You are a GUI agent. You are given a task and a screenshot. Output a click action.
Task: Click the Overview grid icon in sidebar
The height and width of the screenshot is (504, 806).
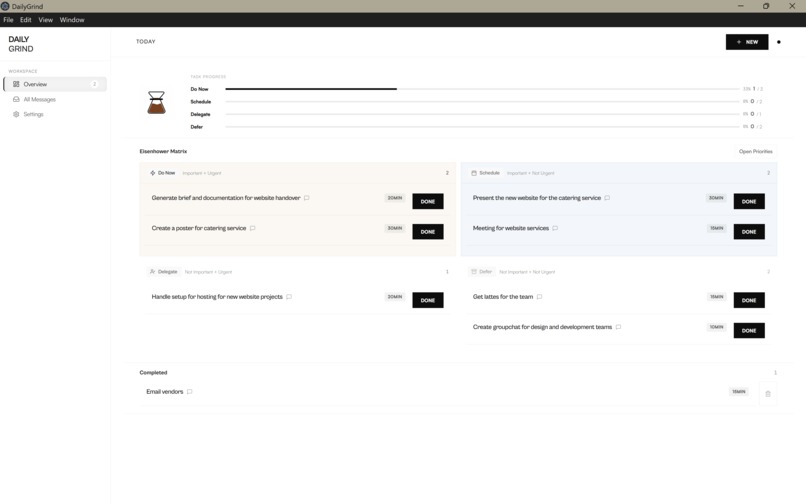16,84
